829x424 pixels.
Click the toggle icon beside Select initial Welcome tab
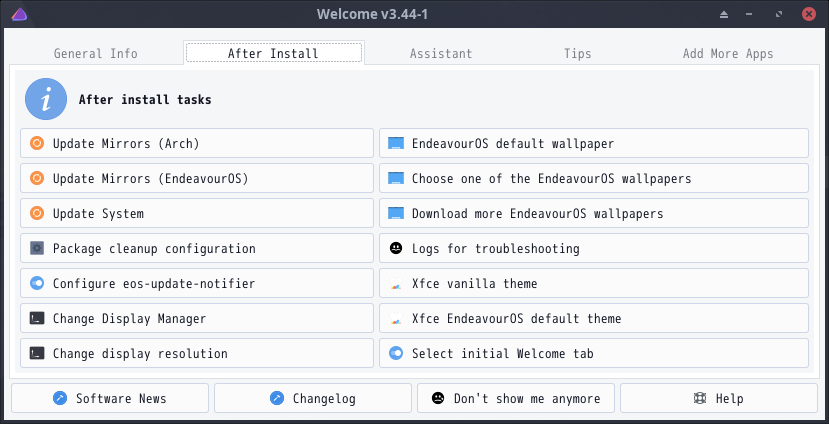[396, 353]
